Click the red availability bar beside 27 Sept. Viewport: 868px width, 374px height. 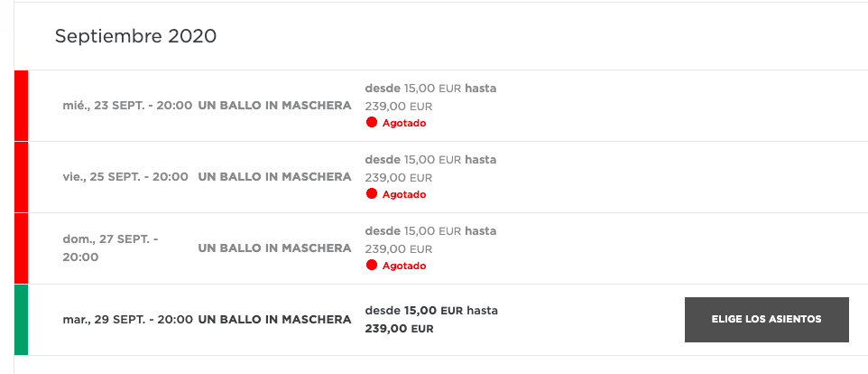click(x=21, y=248)
